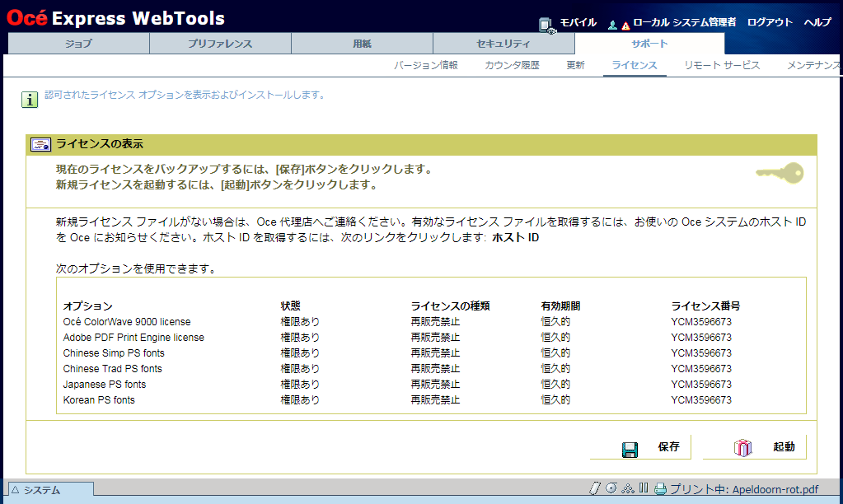Viewport: 843px width, 504px height.
Task: Click 権限あり in the Océ ColorWave 9000 row
Action: point(300,322)
